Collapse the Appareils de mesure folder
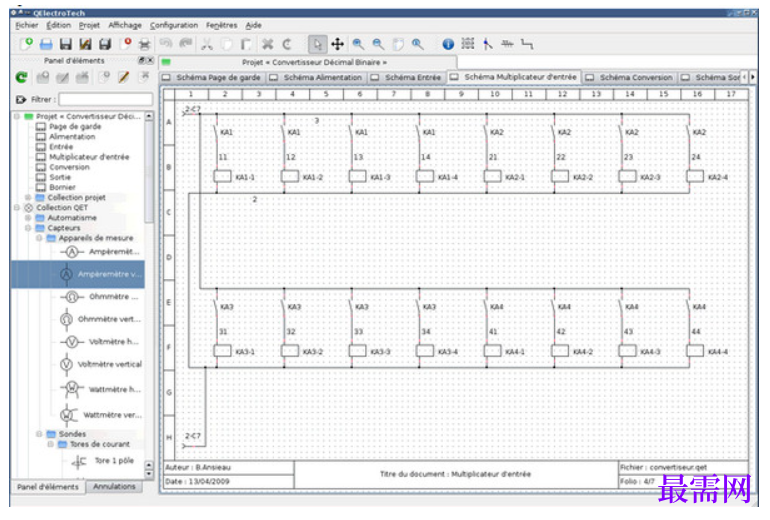The height and width of the screenshot is (520, 770). tap(39, 238)
